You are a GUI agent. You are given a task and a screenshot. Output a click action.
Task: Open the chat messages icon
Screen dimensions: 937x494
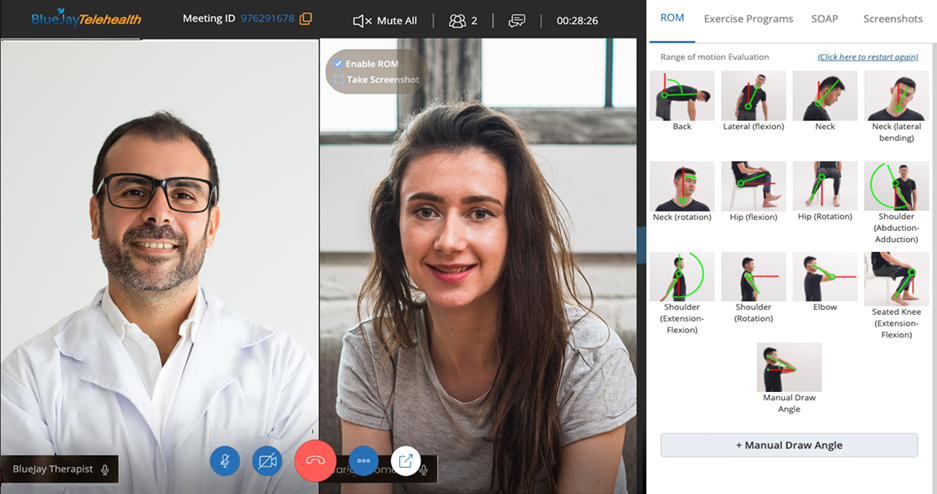coord(517,21)
